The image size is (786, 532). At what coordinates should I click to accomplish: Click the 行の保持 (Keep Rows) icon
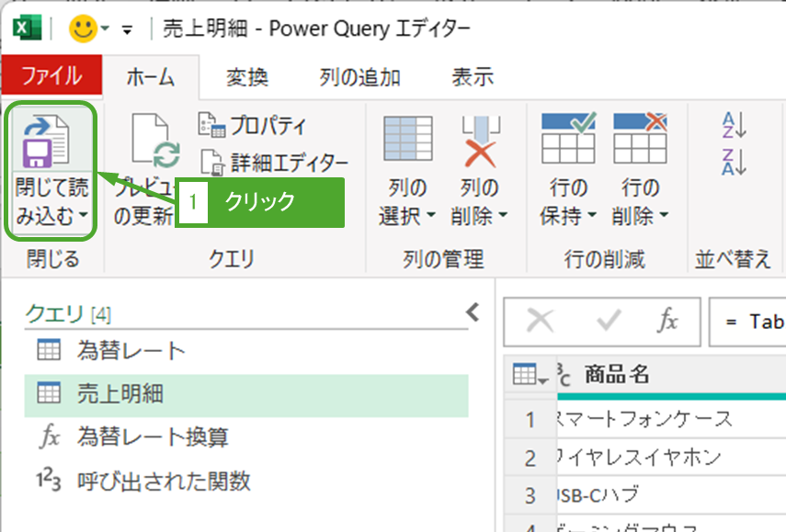pyautogui.click(x=568, y=139)
